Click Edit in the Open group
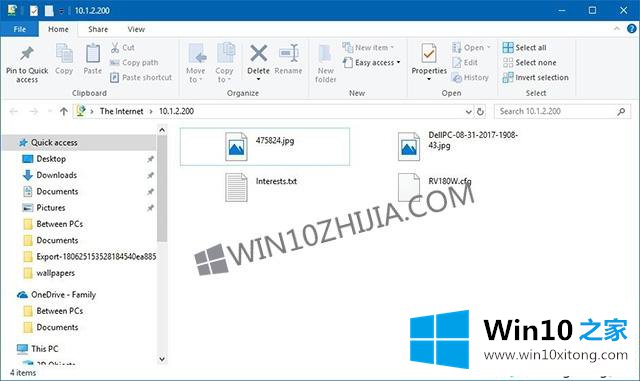The height and width of the screenshot is (381, 640). click(x=465, y=62)
